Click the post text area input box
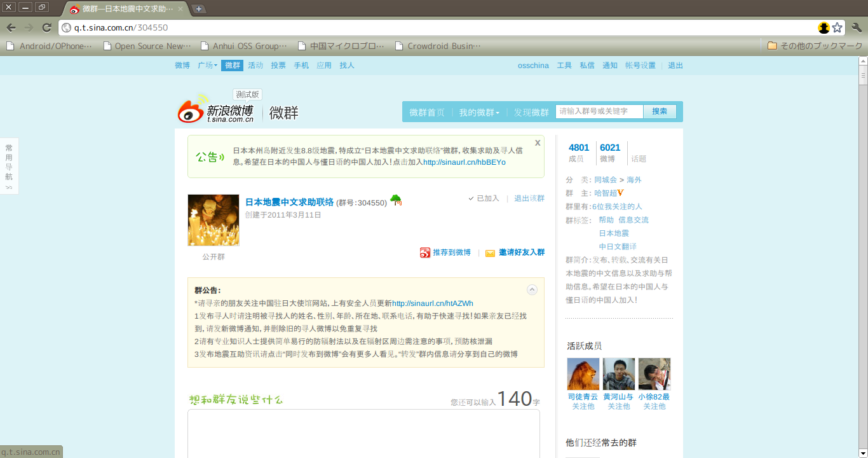The image size is (868, 458). point(363,434)
